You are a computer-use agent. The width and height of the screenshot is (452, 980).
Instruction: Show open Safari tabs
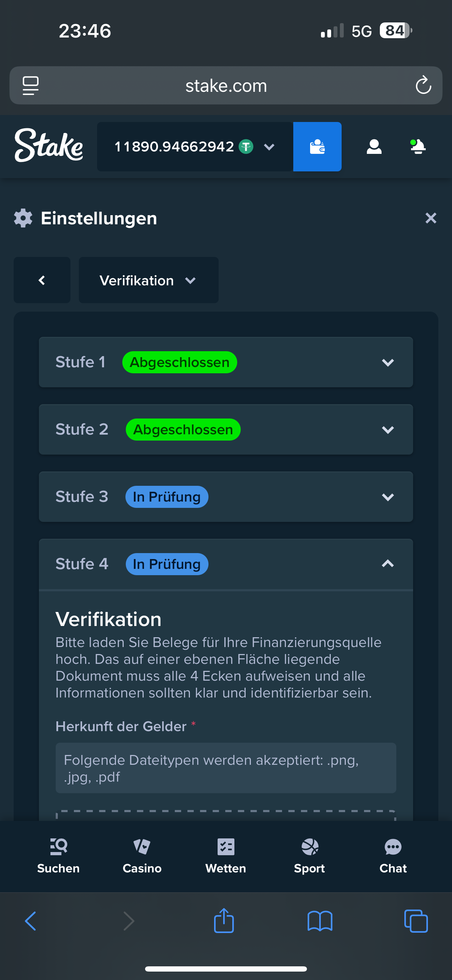pyautogui.click(x=416, y=921)
